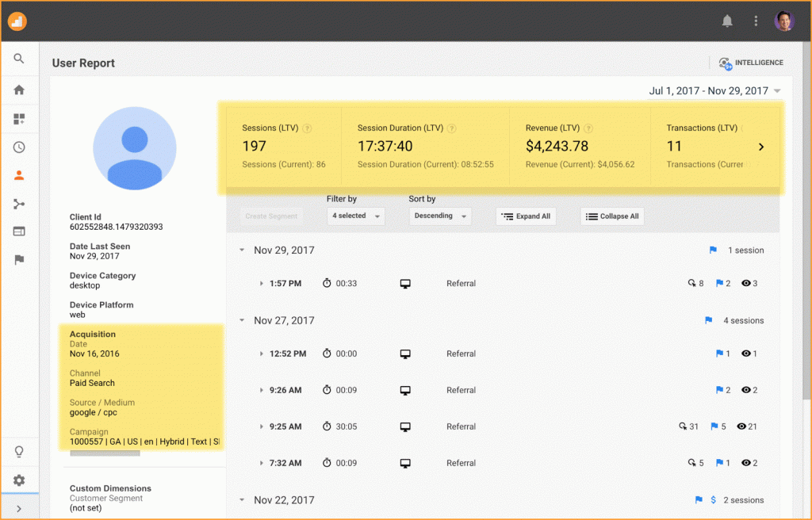Click the Expand All button
812x520 pixels.
coord(526,216)
